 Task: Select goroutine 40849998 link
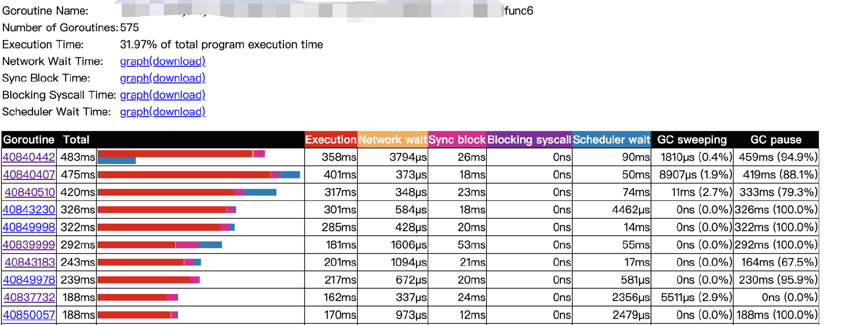tap(29, 227)
